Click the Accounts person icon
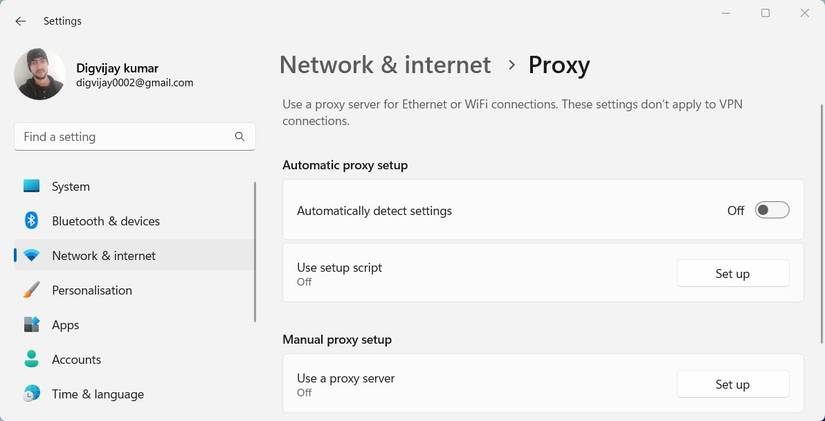Viewport: 825px width, 421px height. 32,359
